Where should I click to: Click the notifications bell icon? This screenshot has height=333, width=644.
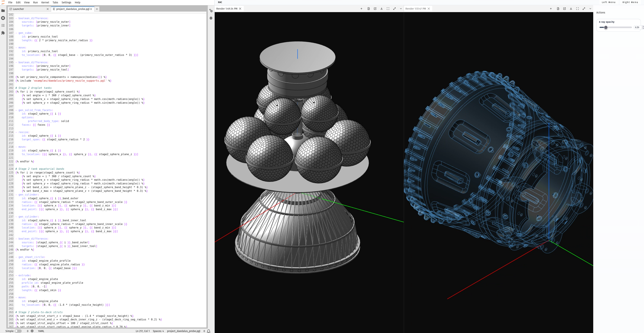tap(208, 331)
